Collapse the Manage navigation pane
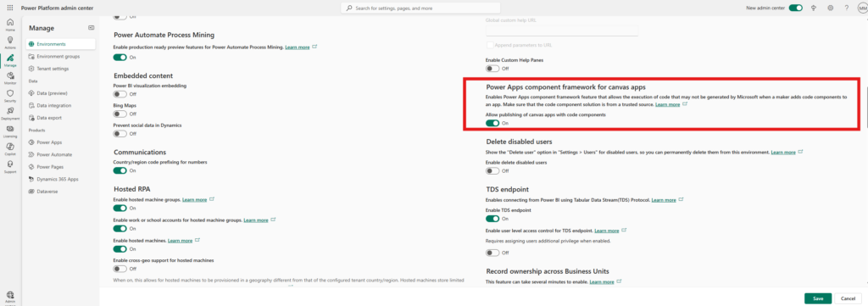The image size is (868, 306). 92,28
